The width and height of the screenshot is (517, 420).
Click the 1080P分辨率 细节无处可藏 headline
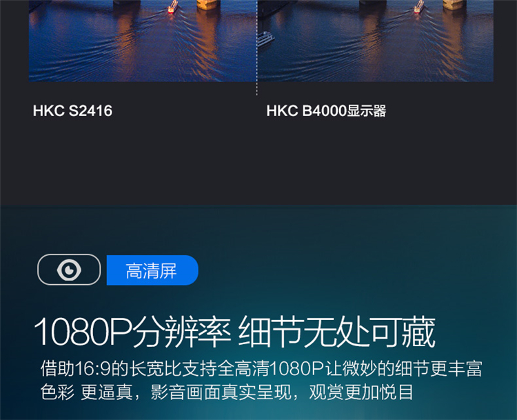[234, 332]
